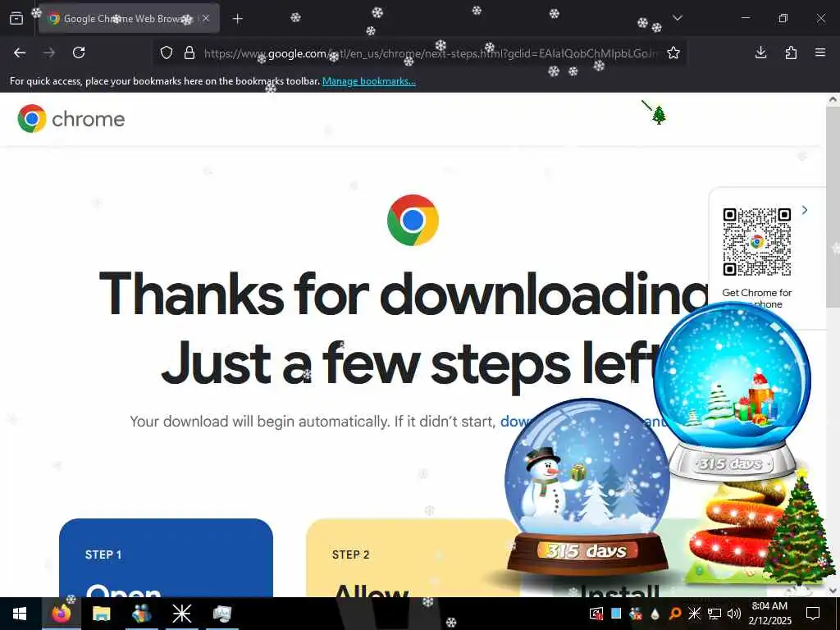840x630 pixels.
Task: Click the small green tree cursor decoration icon
Action: click(659, 114)
